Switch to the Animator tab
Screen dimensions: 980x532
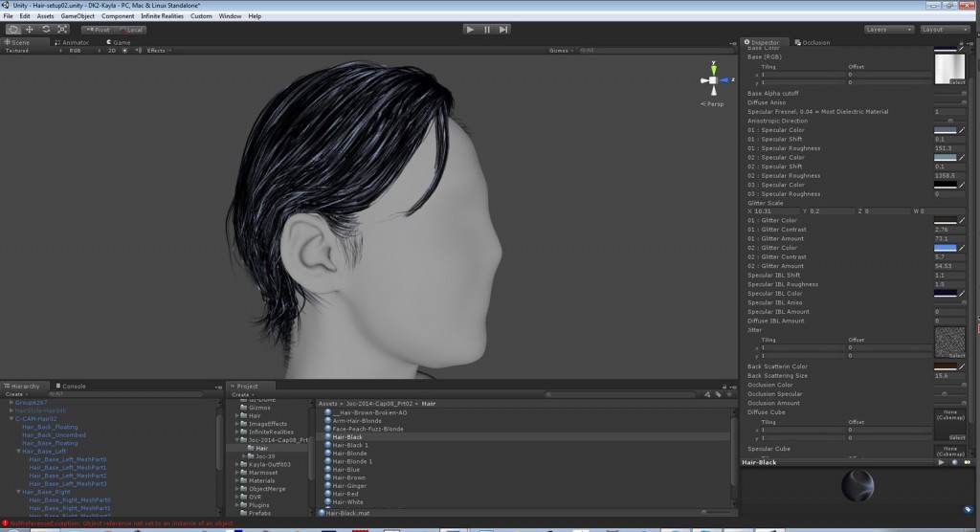coord(72,42)
